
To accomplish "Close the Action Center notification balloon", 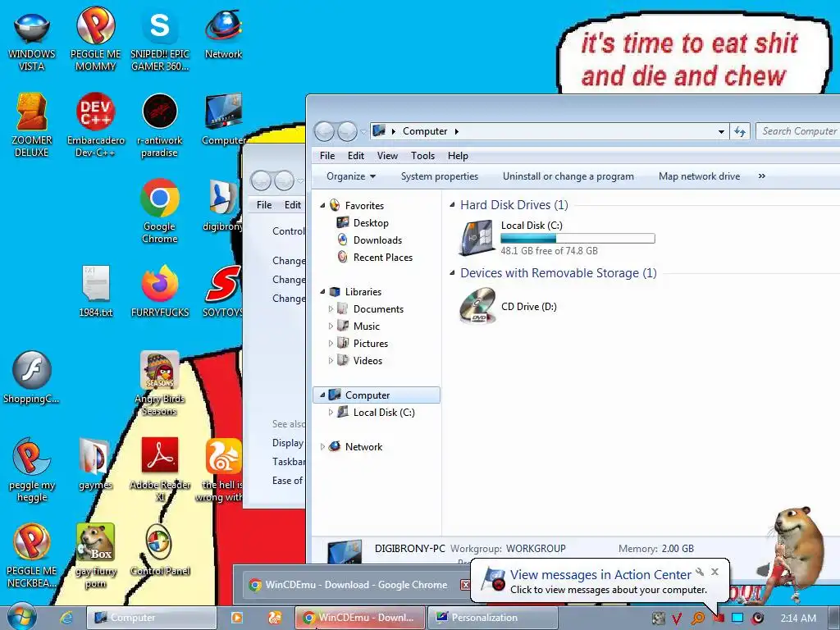I will pyautogui.click(x=714, y=572).
